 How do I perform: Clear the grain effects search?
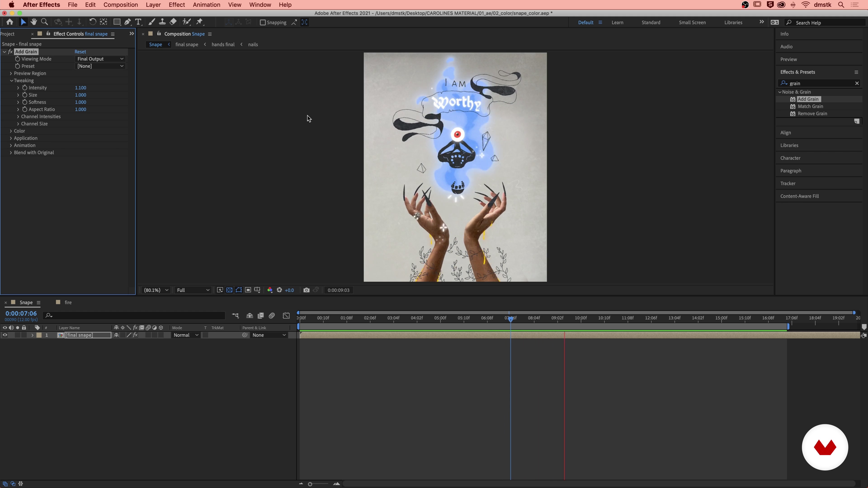(x=857, y=83)
